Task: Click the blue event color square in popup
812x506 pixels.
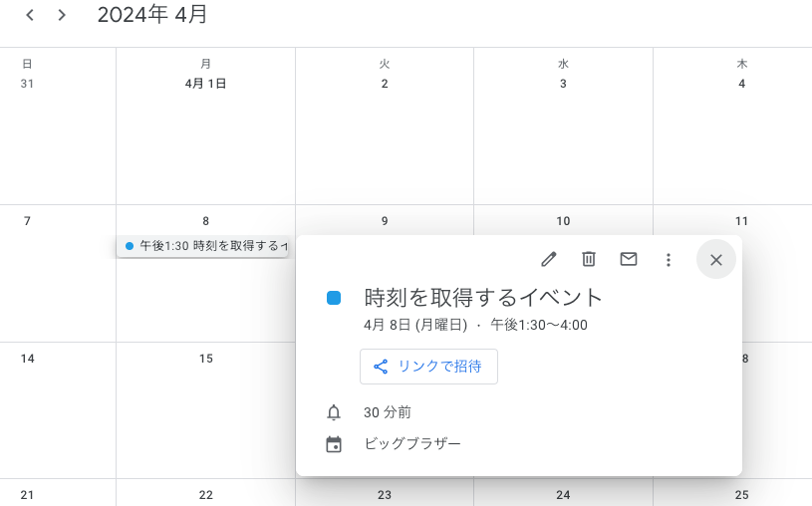Action: [334, 298]
